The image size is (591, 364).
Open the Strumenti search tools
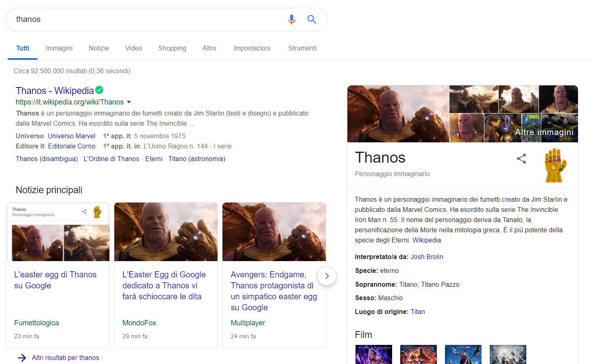point(302,48)
